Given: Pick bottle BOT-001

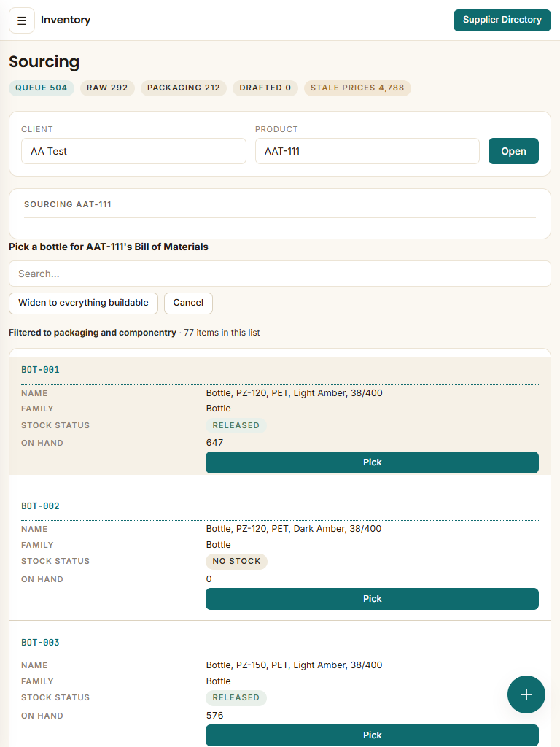Looking at the screenshot, I should pyautogui.click(x=372, y=462).
